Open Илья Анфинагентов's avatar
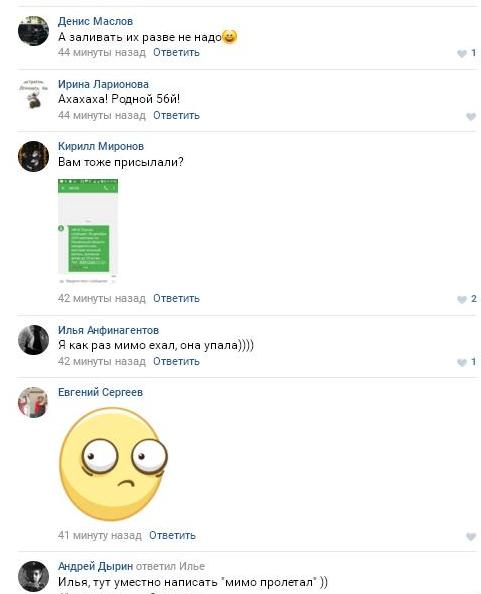 [33, 340]
